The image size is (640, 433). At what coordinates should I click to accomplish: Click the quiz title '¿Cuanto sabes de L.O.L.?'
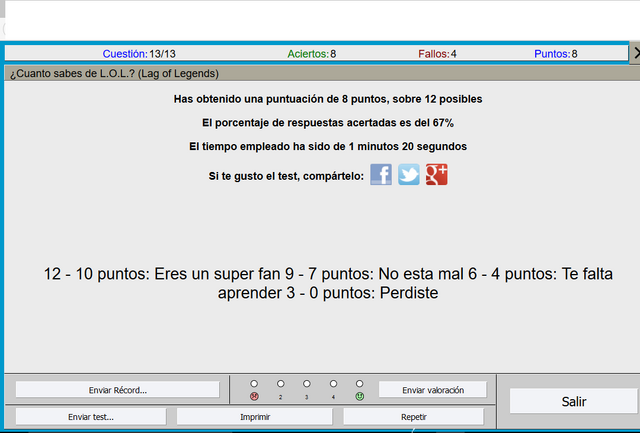point(114,74)
